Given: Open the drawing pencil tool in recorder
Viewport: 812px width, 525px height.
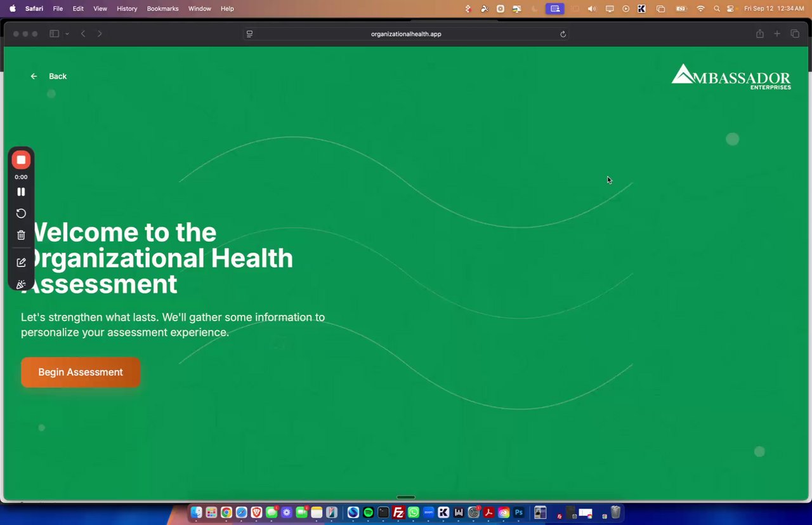Looking at the screenshot, I should (21, 262).
